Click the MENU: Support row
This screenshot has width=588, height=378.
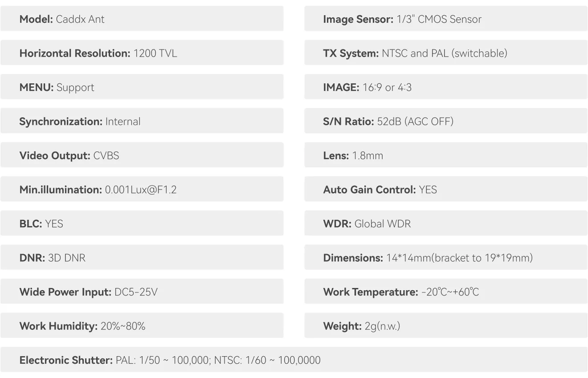pyautogui.click(x=142, y=87)
